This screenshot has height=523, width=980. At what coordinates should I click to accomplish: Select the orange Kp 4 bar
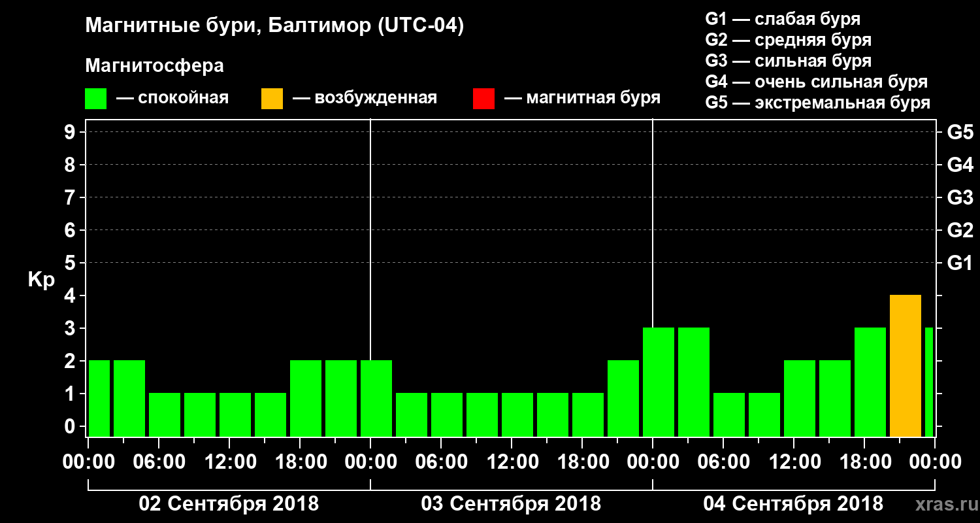pyautogui.click(x=906, y=366)
